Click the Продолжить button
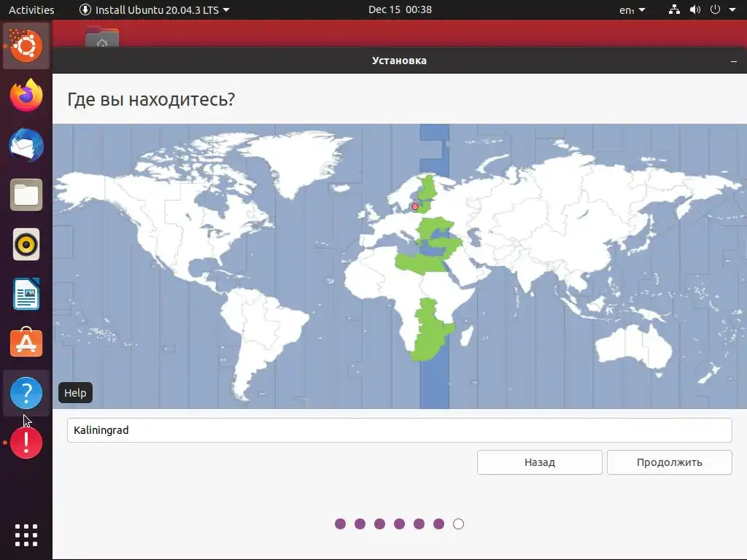 click(x=670, y=462)
